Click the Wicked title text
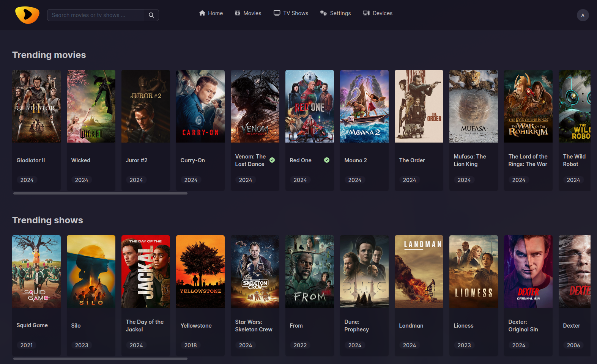 coord(81,160)
